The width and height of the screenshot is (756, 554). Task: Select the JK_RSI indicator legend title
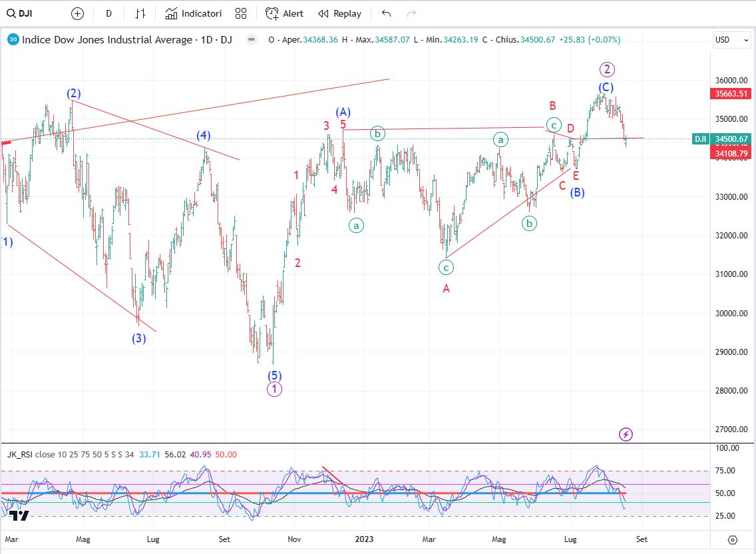point(20,454)
